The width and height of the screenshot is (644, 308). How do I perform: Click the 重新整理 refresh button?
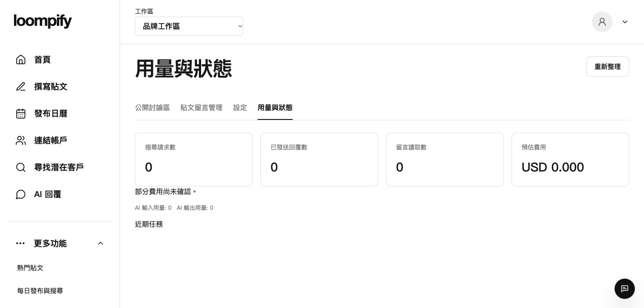point(607,66)
